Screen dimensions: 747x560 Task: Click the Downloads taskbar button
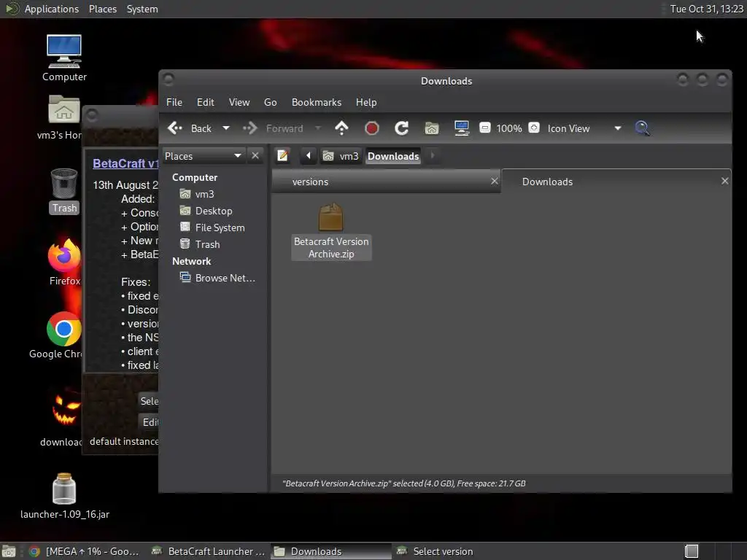click(x=330, y=551)
